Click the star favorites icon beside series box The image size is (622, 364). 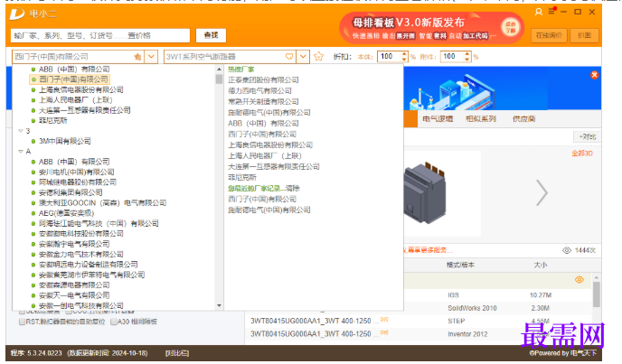(x=318, y=57)
